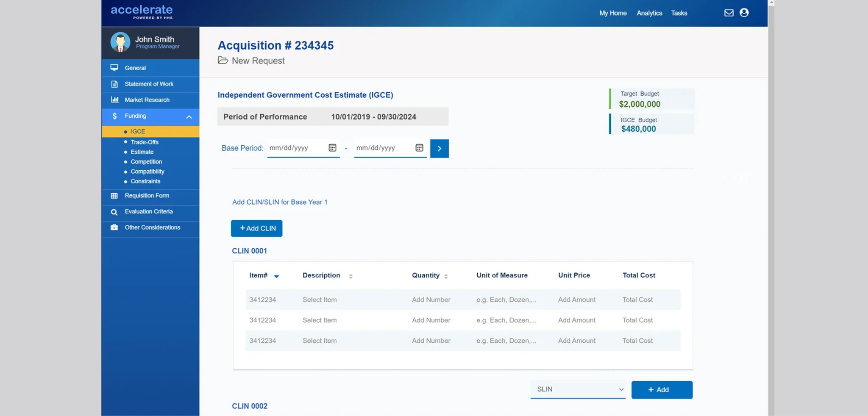Open the mail envelope icon
This screenshot has width=868, height=416.
pos(729,13)
